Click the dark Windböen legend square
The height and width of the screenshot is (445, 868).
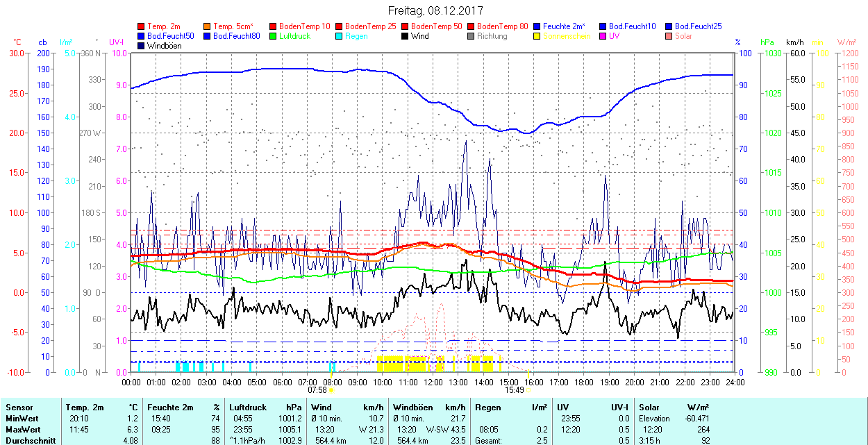[142, 46]
